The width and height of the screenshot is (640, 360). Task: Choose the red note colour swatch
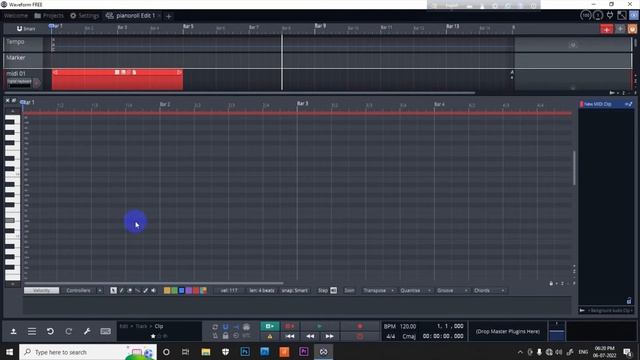[x=196, y=291]
